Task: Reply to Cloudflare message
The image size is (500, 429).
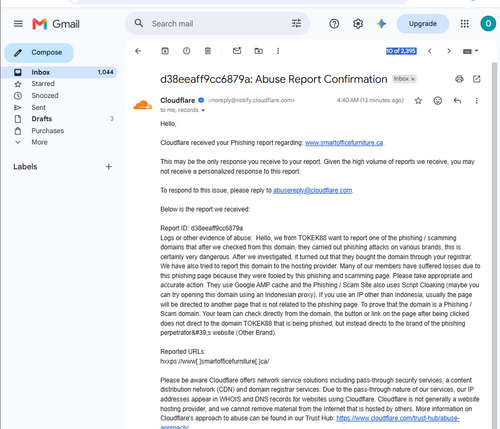Action: 457,101
